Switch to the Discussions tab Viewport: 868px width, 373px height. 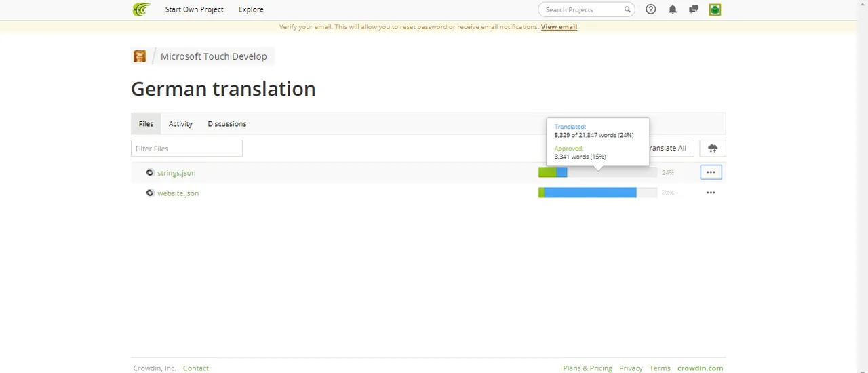tap(227, 124)
